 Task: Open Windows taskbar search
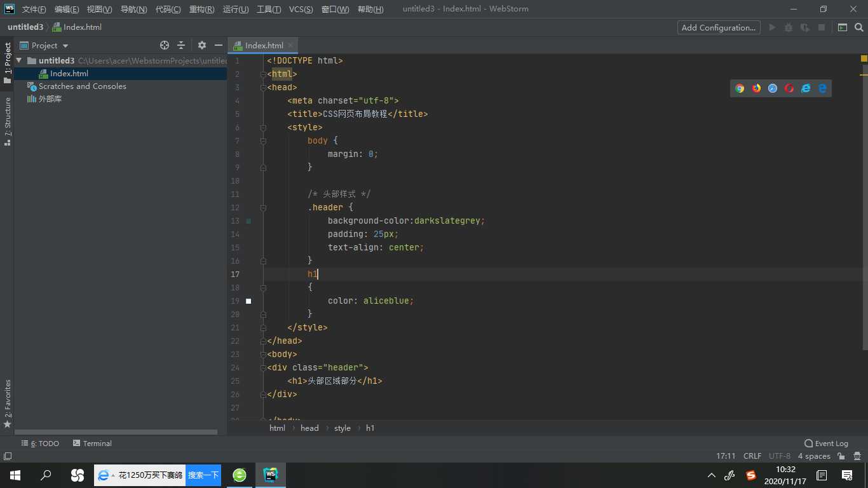click(46, 475)
